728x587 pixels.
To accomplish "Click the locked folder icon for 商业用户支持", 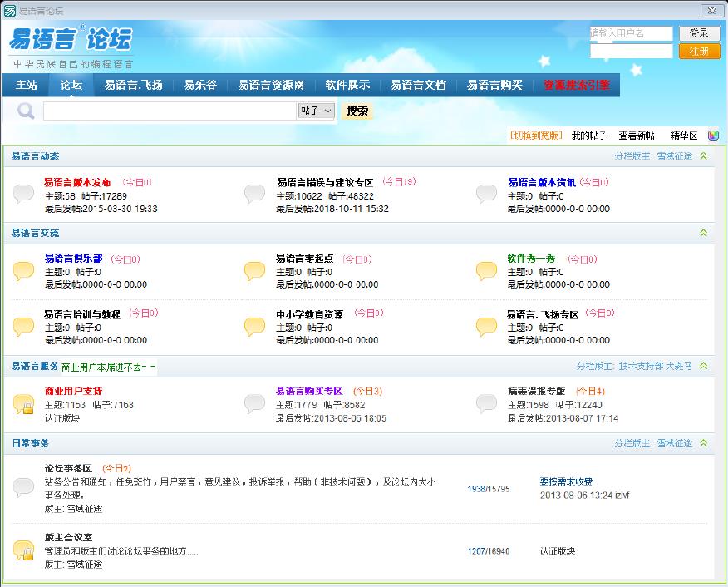I will (24, 404).
